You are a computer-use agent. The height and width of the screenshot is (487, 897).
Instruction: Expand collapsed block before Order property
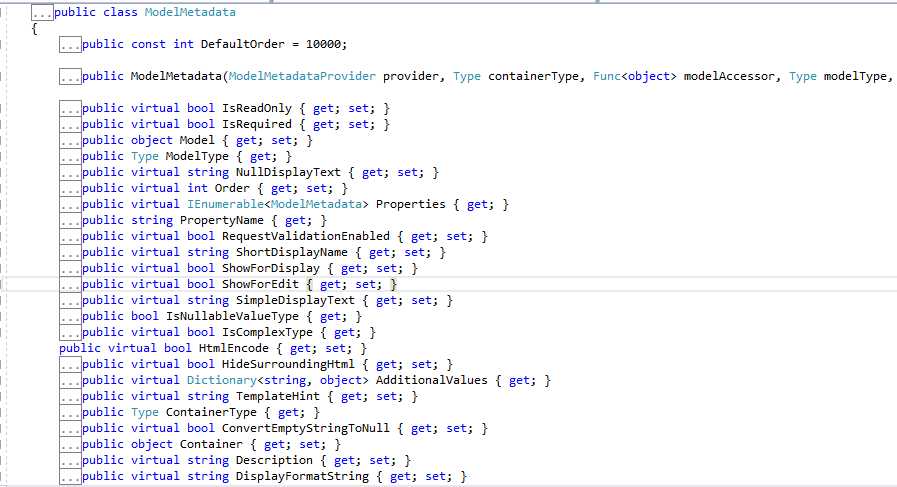click(x=70, y=189)
